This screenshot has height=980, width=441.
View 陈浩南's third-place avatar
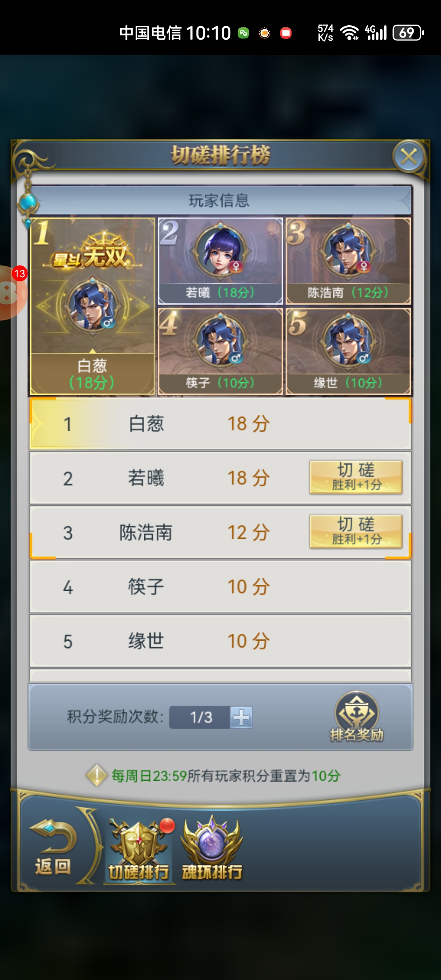point(348,250)
